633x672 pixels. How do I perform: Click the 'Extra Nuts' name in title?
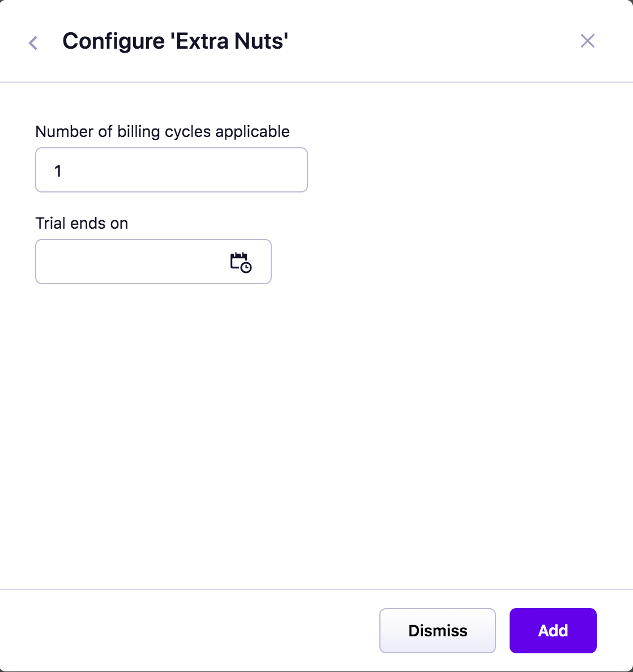(229, 41)
